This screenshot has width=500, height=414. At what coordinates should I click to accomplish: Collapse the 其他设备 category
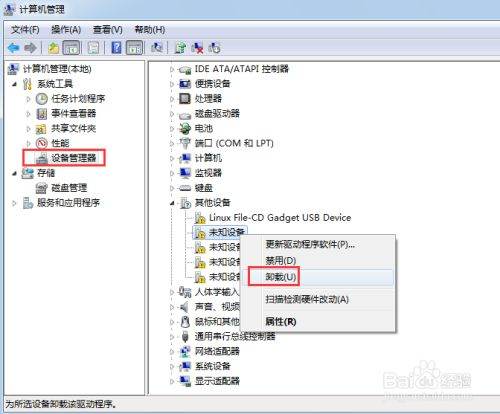[x=172, y=203]
